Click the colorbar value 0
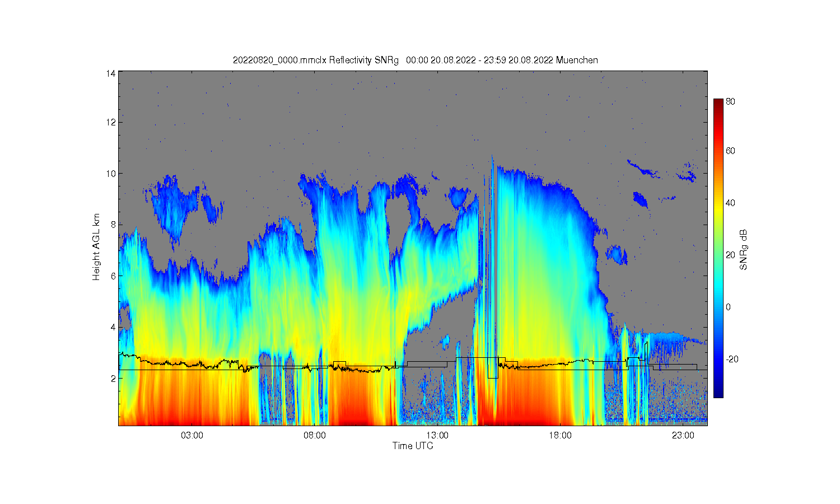Image resolution: width=840 pixels, height=504 pixels. (728, 307)
